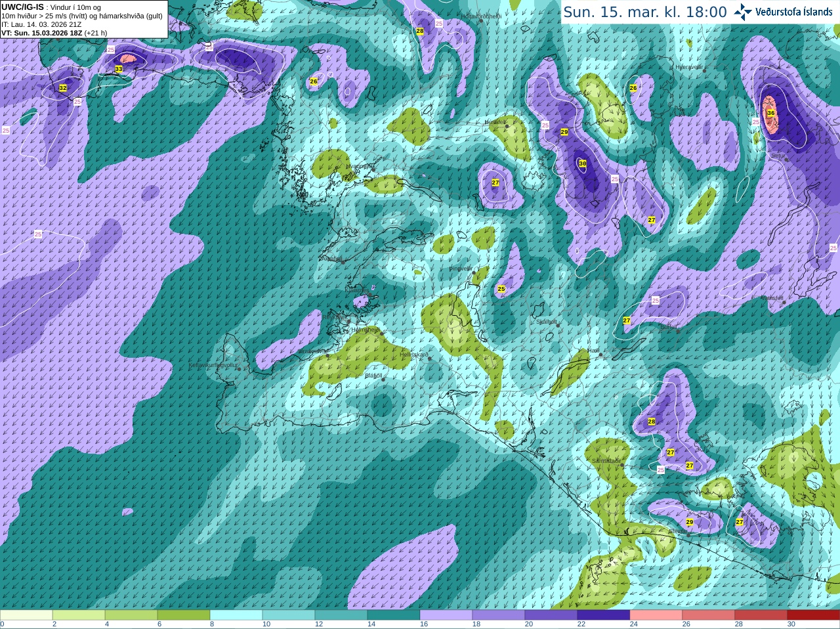
Task: Select the 6–8 m/s olive legend swatch
Action: pyautogui.click(x=184, y=615)
